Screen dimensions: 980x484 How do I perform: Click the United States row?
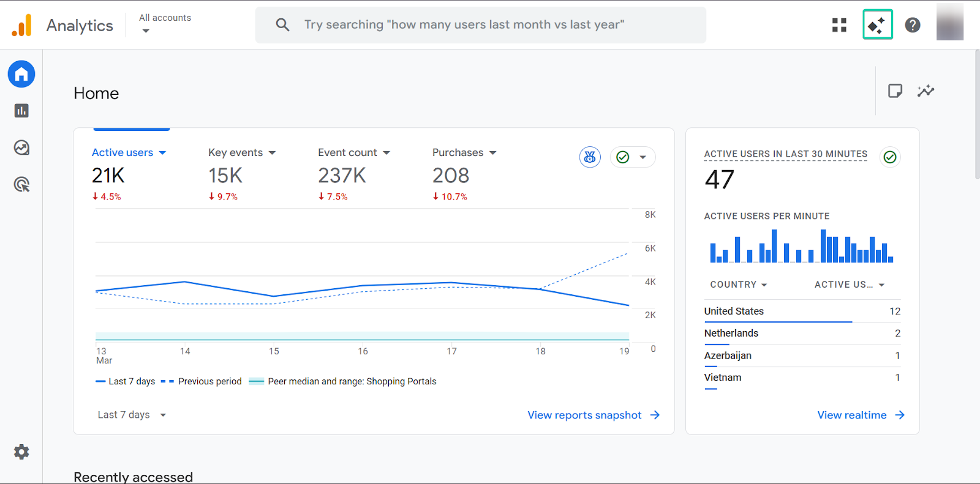pyautogui.click(x=802, y=311)
